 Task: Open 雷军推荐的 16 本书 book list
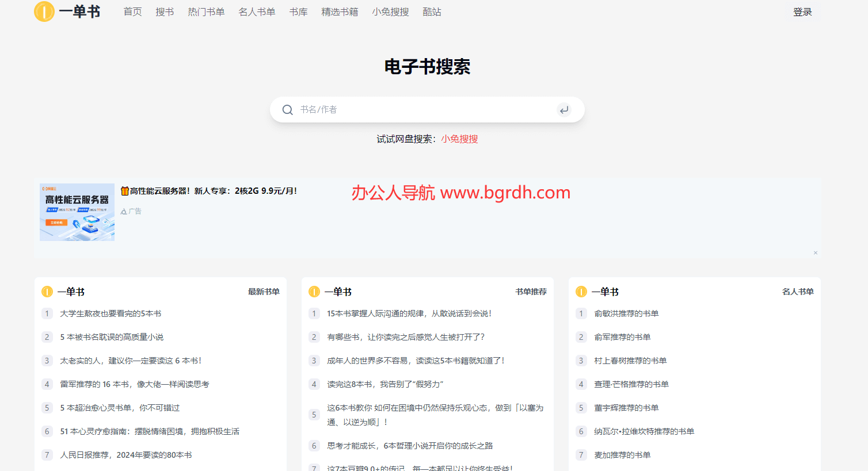tap(134, 385)
